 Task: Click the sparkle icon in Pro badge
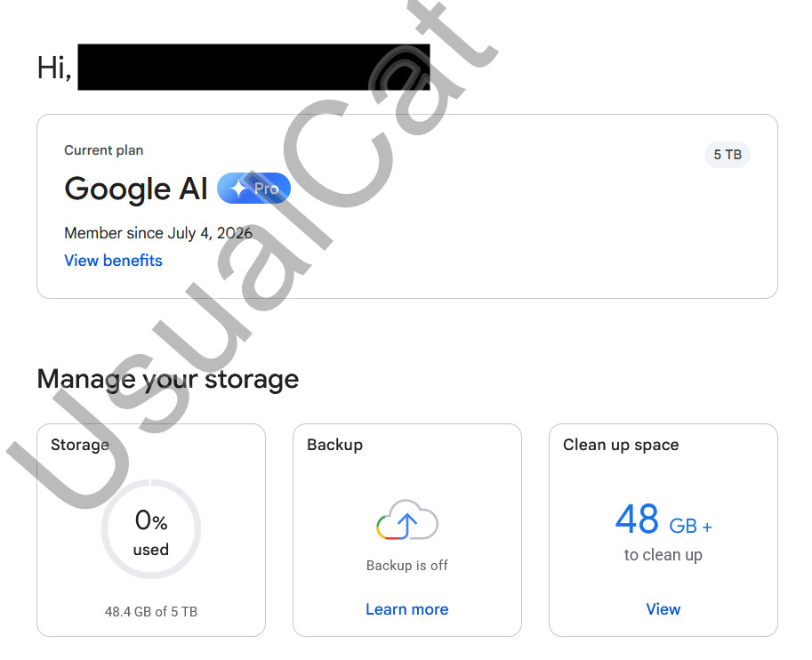coord(238,189)
